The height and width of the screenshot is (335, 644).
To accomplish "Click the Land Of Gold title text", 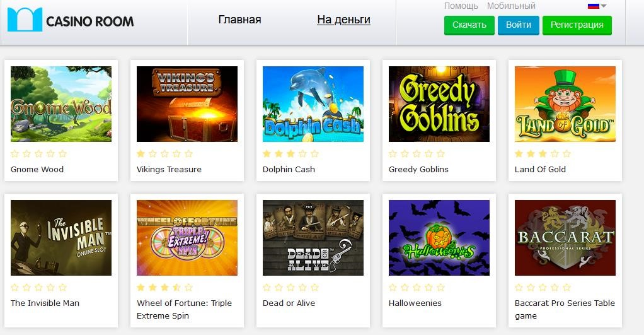I will click(540, 169).
